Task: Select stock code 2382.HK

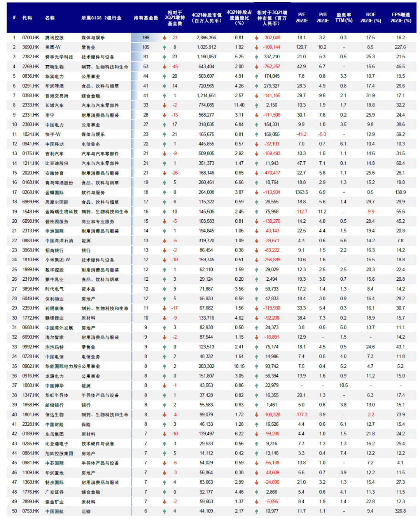Action: [x=31, y=57]
